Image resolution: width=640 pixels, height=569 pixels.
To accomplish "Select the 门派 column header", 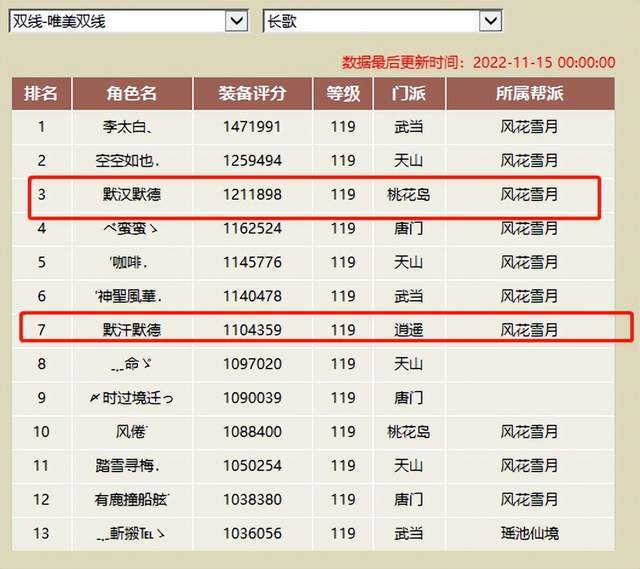I will (x=408, y=93).
